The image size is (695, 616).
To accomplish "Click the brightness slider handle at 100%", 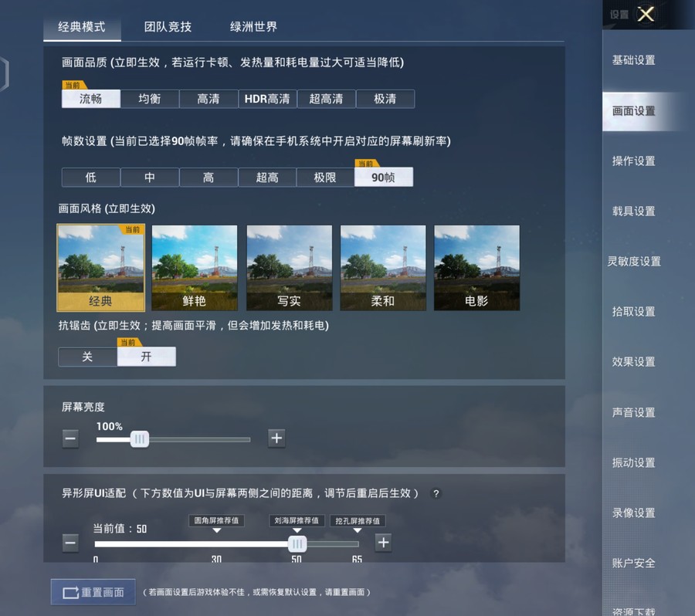I will point(139,438).
